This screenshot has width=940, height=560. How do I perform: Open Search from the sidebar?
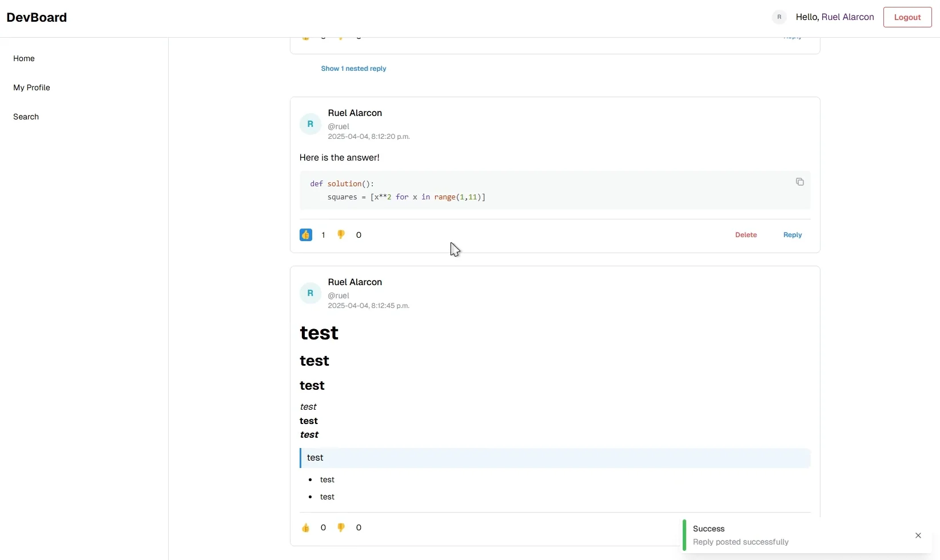(26, 117)
